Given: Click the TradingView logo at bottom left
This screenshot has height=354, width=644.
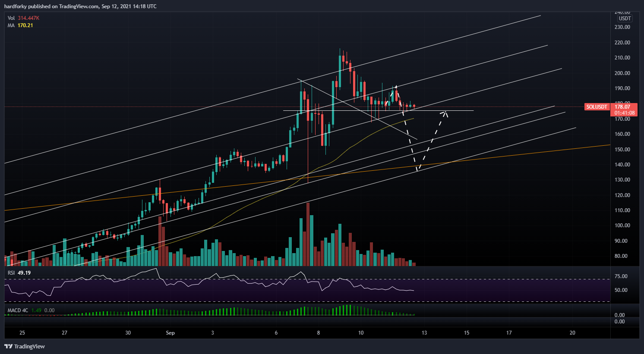Looking at the screenshot, I should point(25,346).
